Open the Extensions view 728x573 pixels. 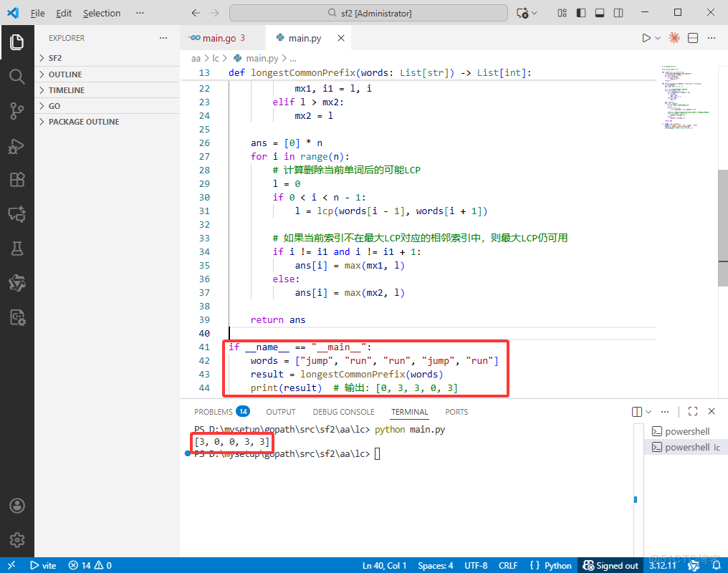click(17, 180)
